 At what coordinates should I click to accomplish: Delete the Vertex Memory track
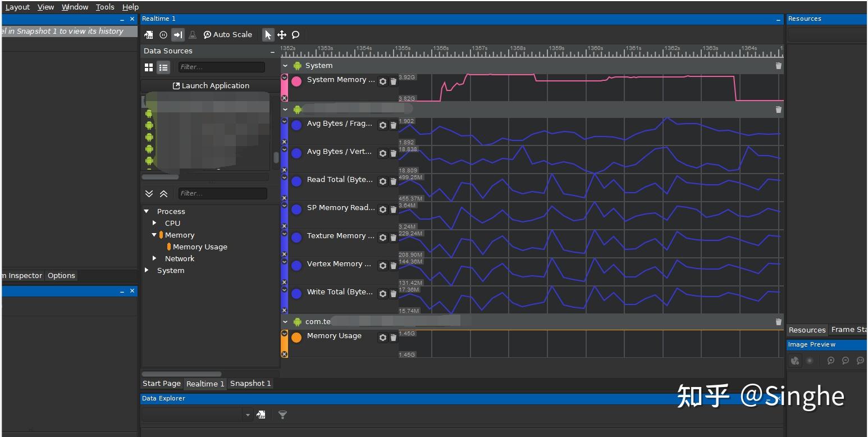click(394, 266)
